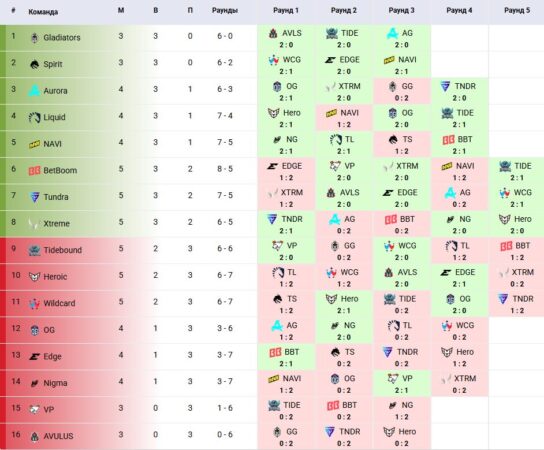
Task: Open the Xtreme team name link
Action: pos(57,223)
